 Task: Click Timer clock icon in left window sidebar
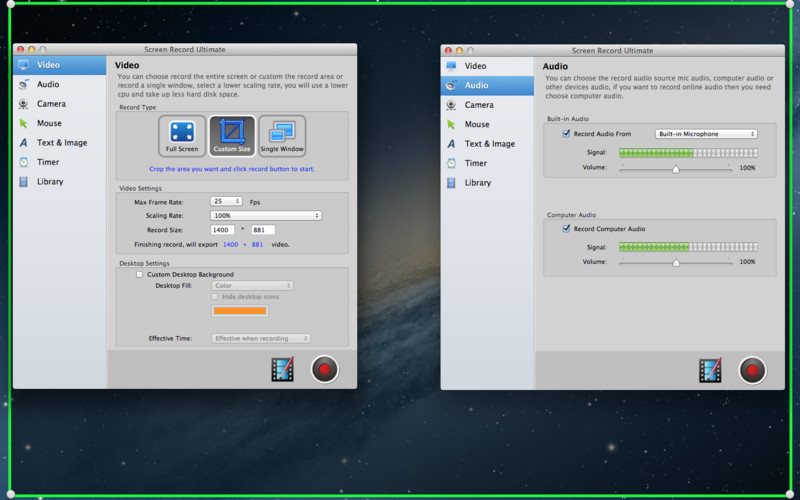click(x=23, y=162)
